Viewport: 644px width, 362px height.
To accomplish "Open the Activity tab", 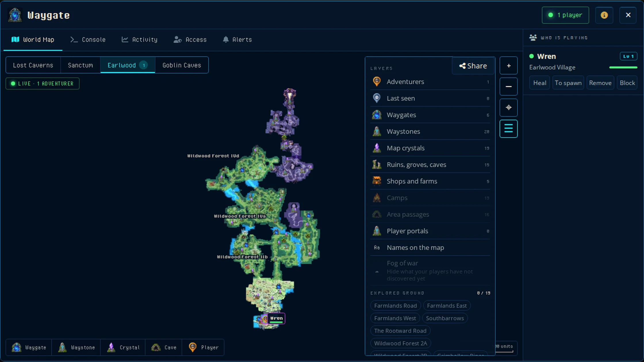I will point(139,40).
